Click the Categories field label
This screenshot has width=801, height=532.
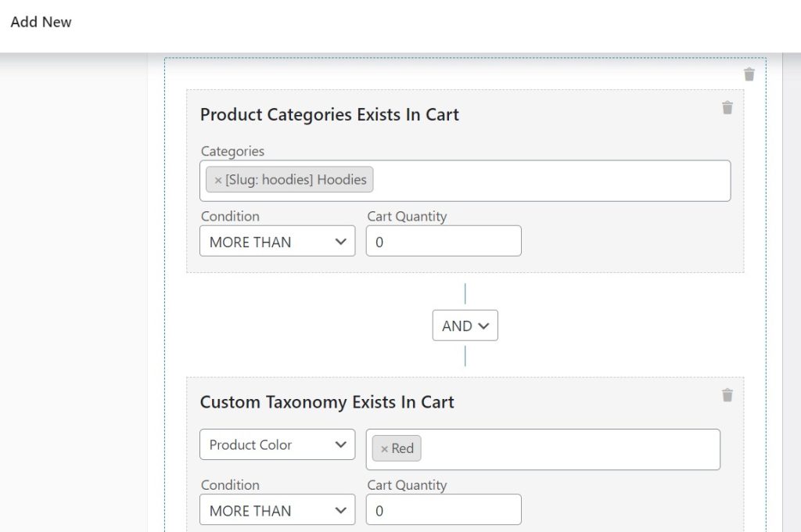coord(232,151)
